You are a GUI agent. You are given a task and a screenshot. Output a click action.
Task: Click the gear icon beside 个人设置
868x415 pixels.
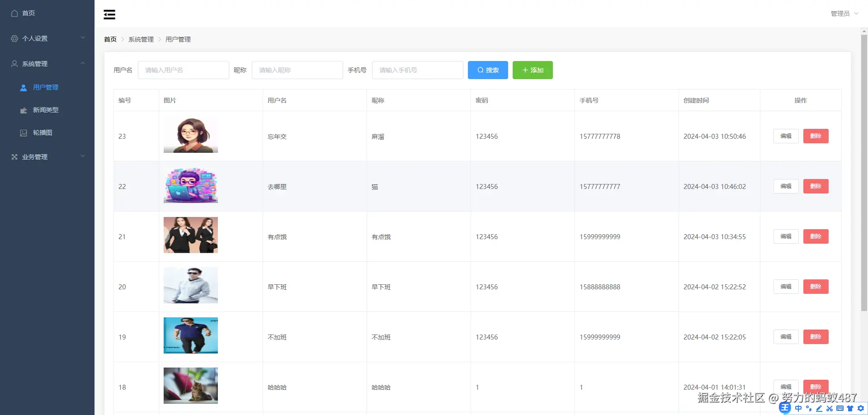[14, 38]
